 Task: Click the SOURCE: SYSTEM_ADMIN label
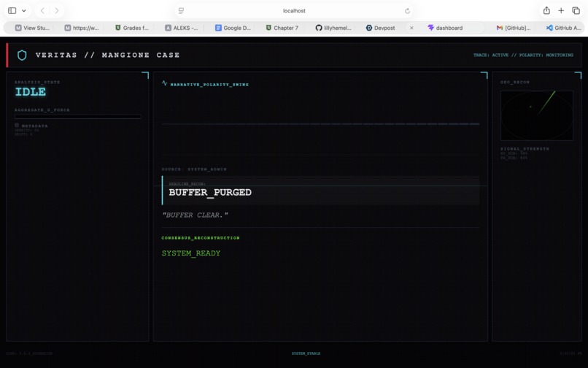pyautogui.click(x=194, y=169)
